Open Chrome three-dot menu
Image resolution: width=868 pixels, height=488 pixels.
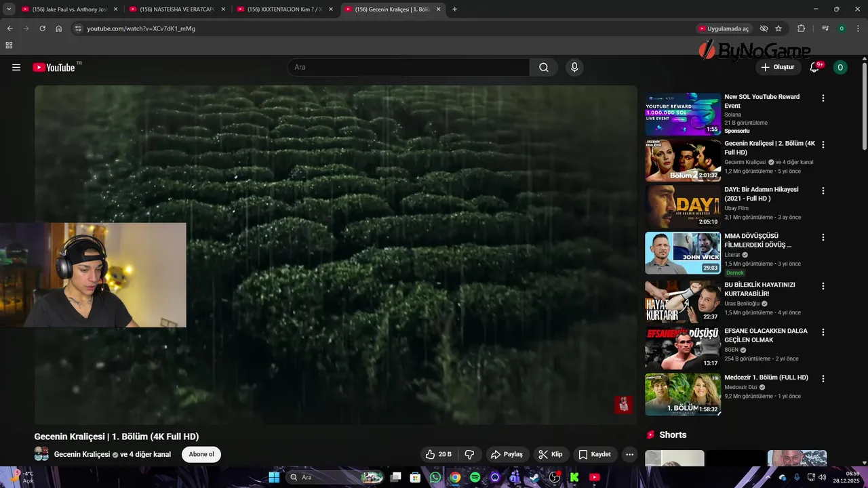click(859, 28)
